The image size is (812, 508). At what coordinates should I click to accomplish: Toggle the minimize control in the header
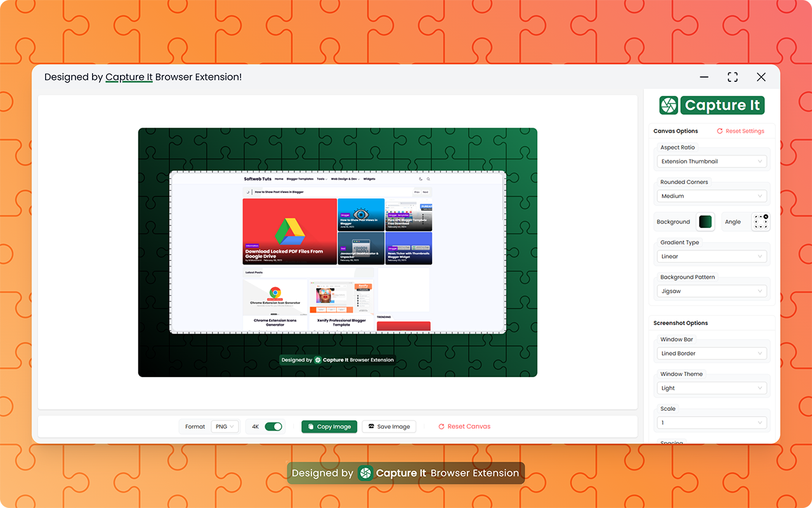[x=704, y=76]
